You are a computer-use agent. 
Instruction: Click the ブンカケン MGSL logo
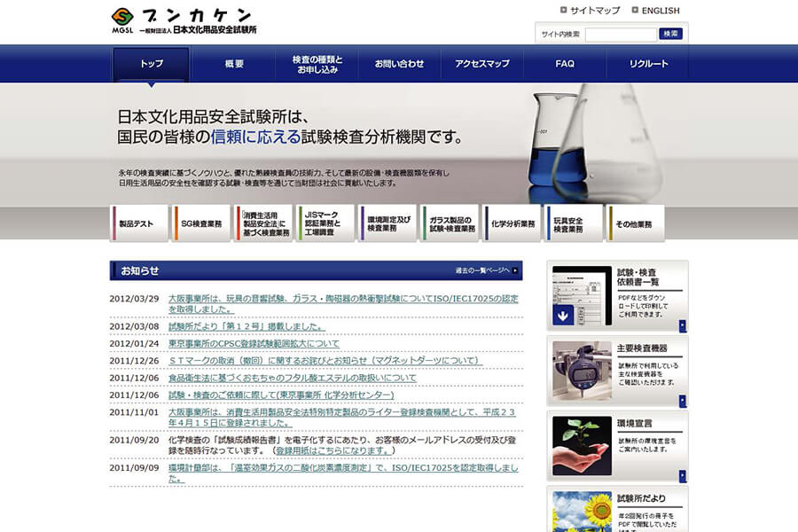(184, 21)
